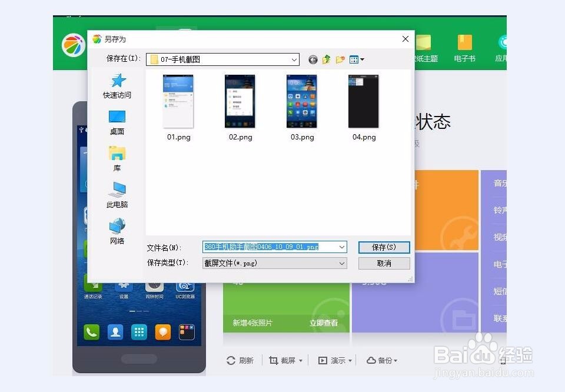565x392 pixels.
Task: Select 网络 in the dialog sidebar
Action: (x=117, y=232)
